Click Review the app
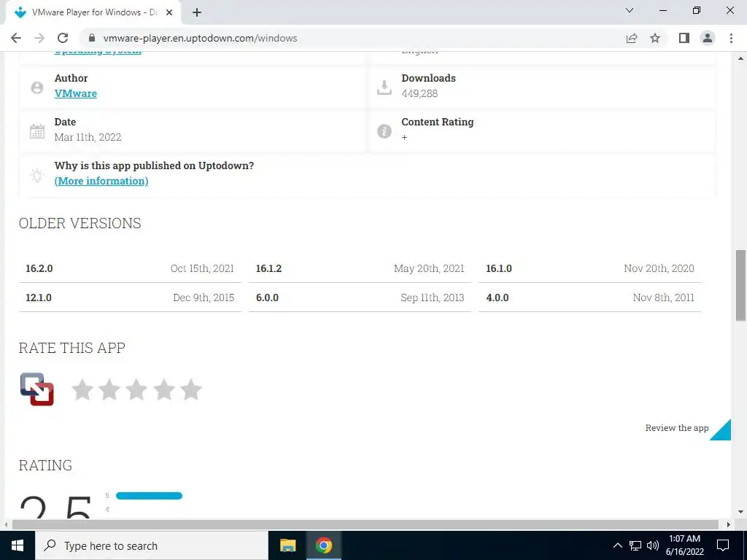Viewport: 747px width, 560px height. [677, 428]
